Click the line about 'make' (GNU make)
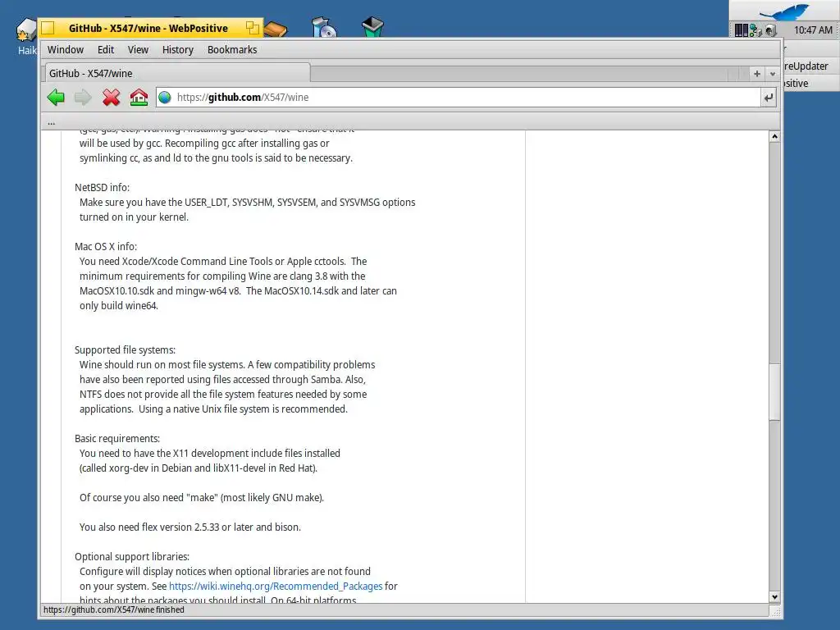The width and height of the screenshot is (840, 630). [202, 498]
